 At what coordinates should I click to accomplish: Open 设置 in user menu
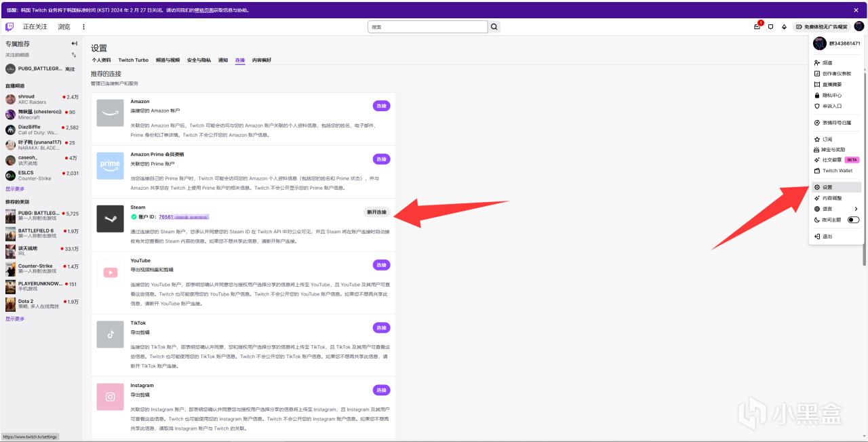pyautogui.click(x=837, y=187)
